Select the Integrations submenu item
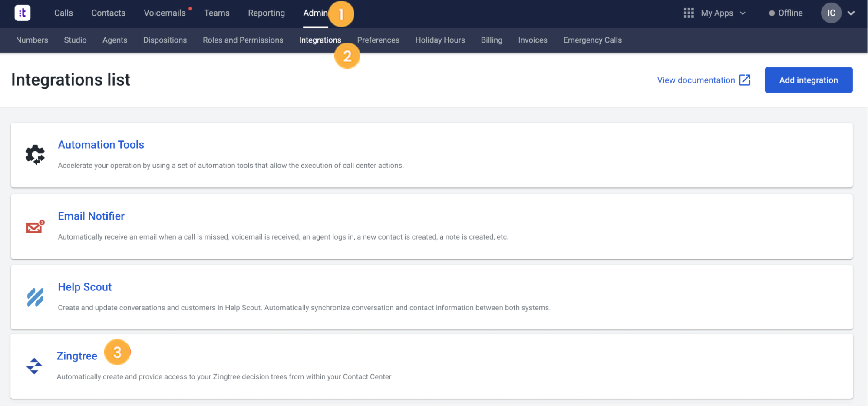The image size is (868, 406). pyautogui.click(x=320, y=40)
